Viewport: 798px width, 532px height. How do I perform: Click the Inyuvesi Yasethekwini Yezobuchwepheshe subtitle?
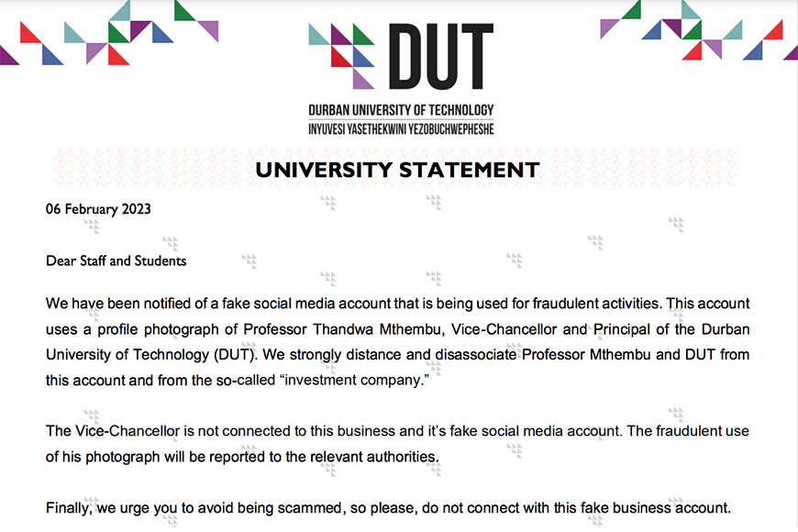pyautogui.click(x=401, y=129)
